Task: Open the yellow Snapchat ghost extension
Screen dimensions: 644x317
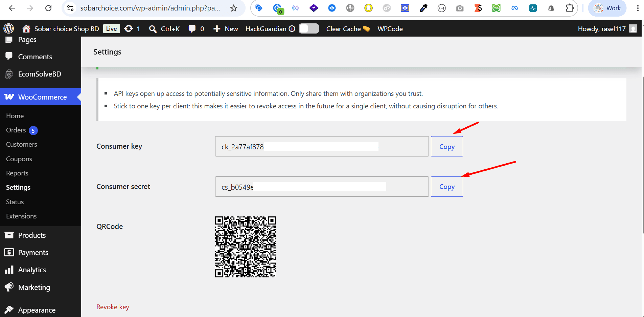Action: point(369,8)
